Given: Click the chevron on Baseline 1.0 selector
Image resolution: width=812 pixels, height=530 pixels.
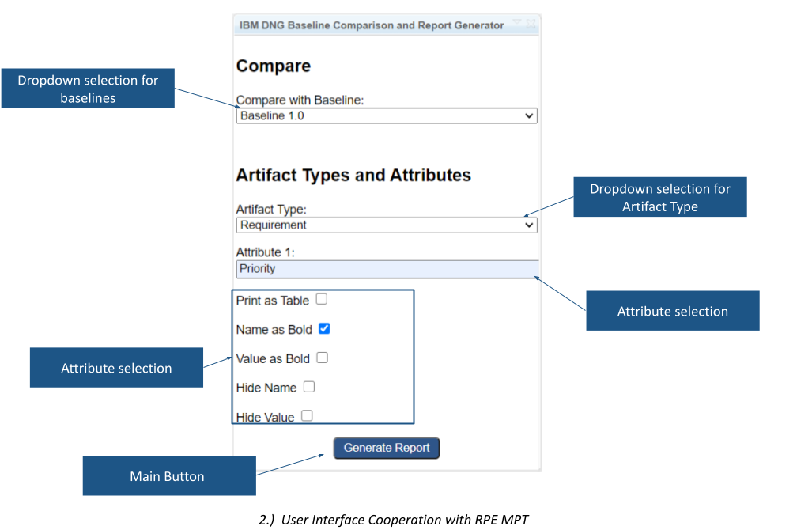Looking at the screenshot, I should pyautogui.click(x=529, y=115).
